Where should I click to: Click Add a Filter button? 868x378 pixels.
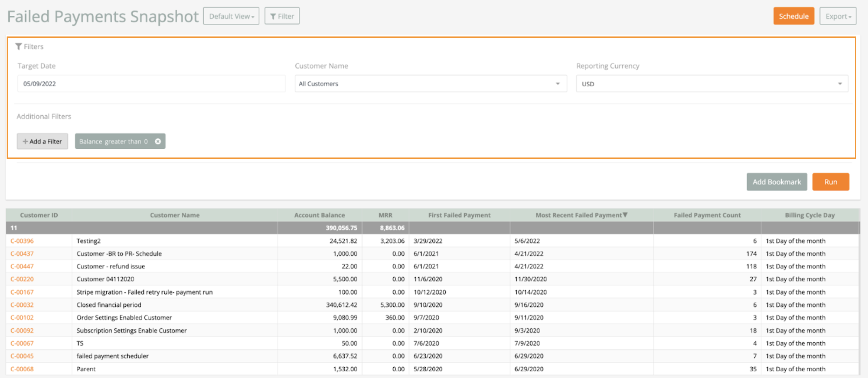(x=42, y=141)
